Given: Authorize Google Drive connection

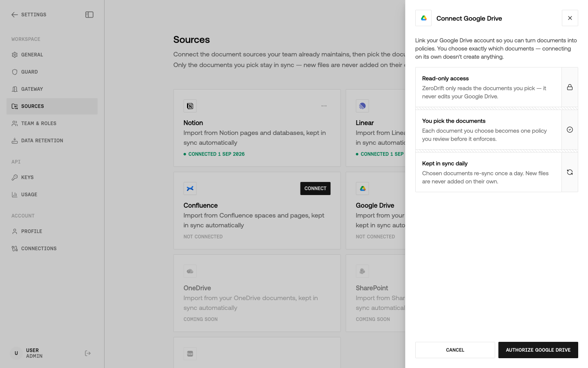Looking at the screenshot, I should tap(538, 350).
